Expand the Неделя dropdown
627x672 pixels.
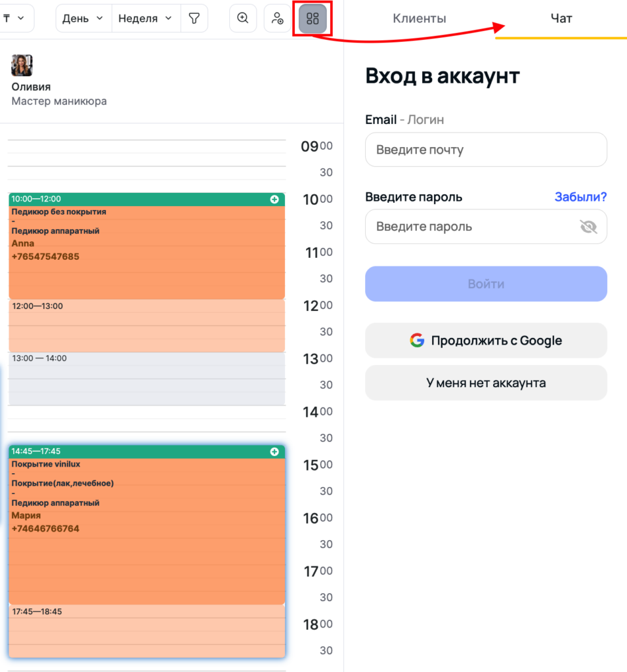[x=146, y=18]
